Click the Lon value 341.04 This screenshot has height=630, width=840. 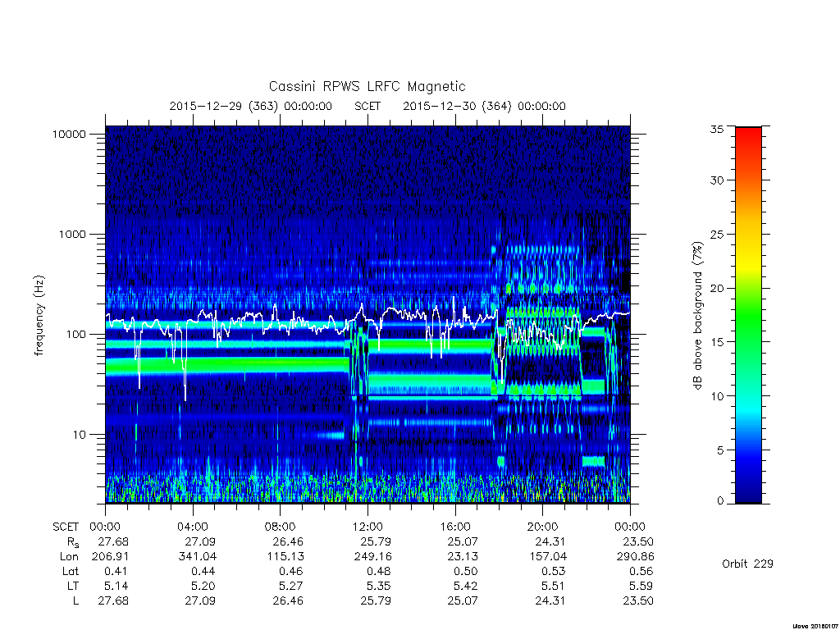[x=198, y=557]
